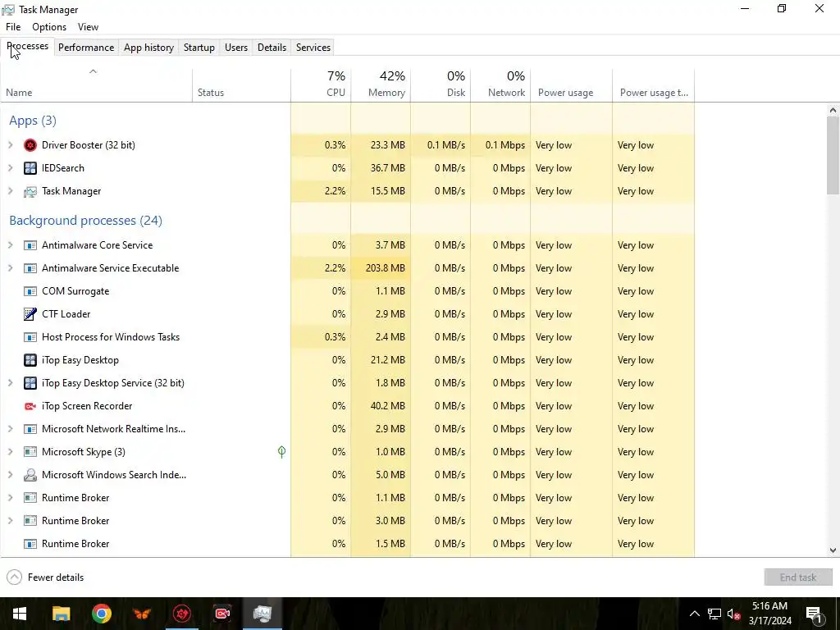Click the 'Apps (3)' group heading
This screenshot has height=630, width=840.
(x=33, y=121)
